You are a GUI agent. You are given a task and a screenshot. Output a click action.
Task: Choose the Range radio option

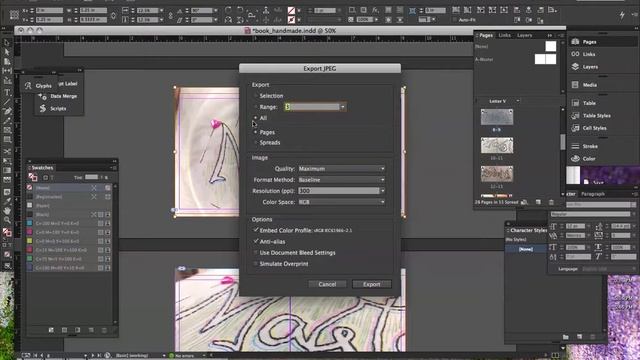[256, 107]
